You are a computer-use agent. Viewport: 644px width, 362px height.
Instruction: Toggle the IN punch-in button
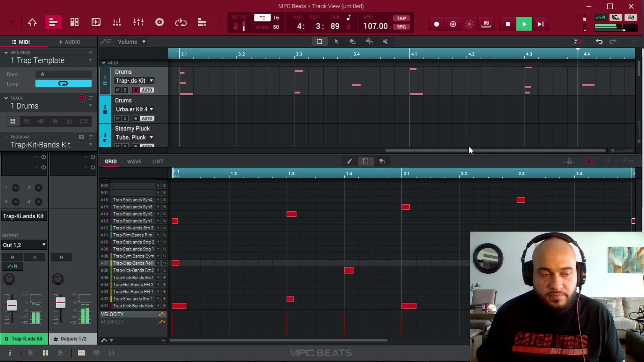point(486,24)
